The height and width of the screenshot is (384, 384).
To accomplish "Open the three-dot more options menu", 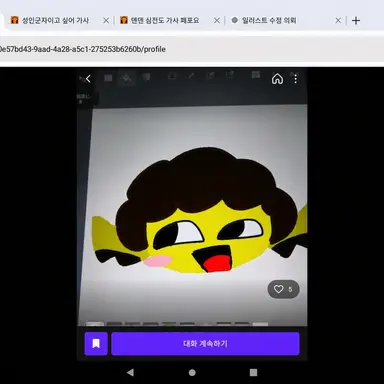I will click(x=295, y=79).
